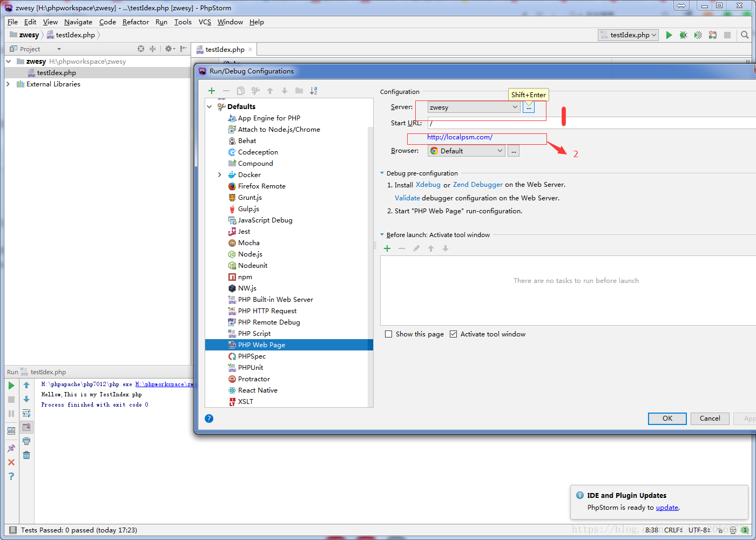Viewport: 756px width, 540px height.
Task: Click Move configuration up arrow in dialog toolbar
Action: point(270,91)
